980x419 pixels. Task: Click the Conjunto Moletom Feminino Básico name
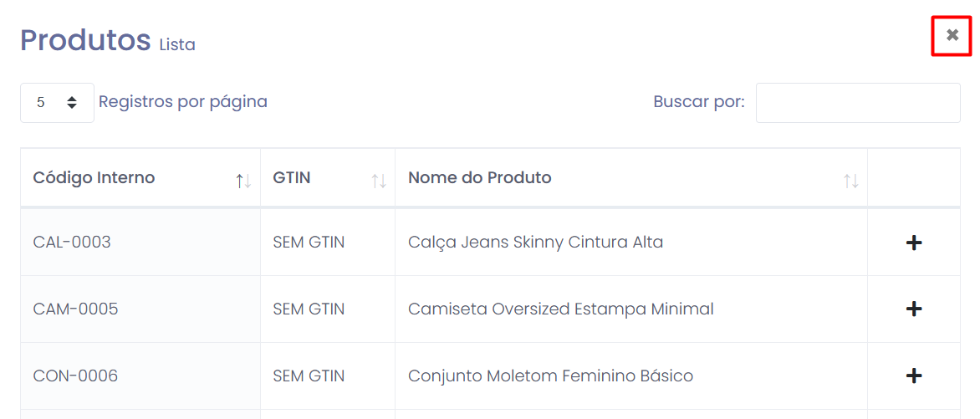tap(550, 376)
